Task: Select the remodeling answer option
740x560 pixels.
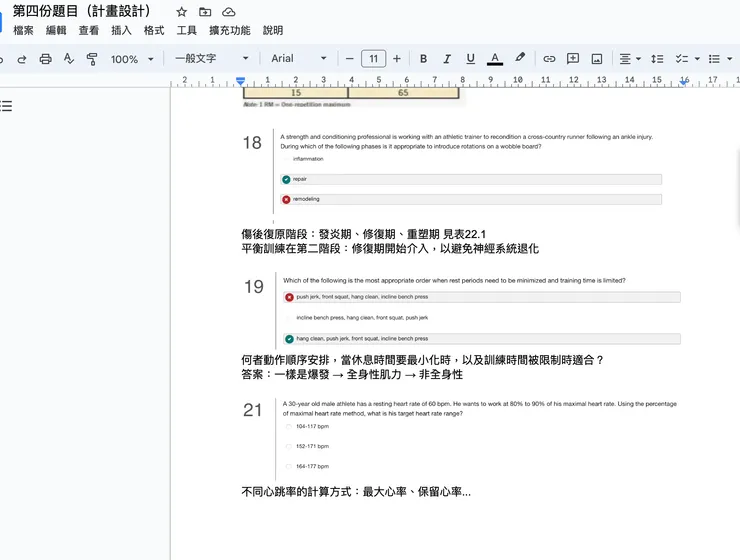Action: 471,199
